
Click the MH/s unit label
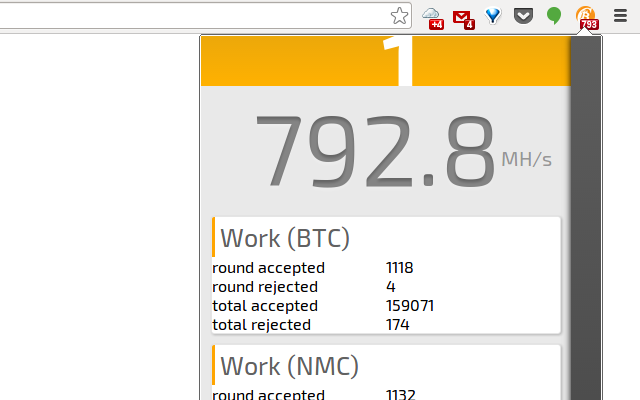(526, 159)
